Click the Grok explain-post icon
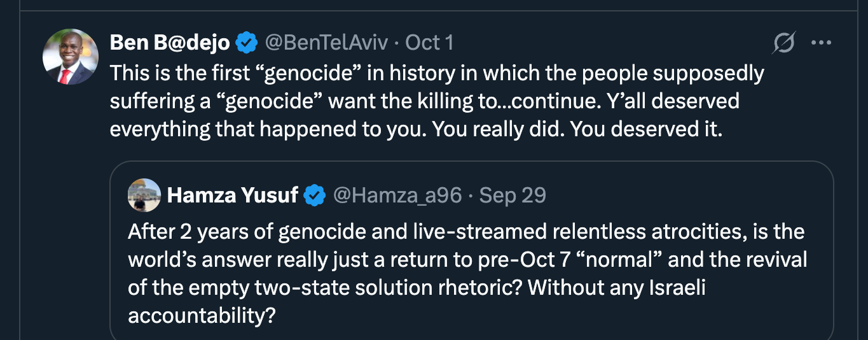Screen dimensions: 868x340 783,43
